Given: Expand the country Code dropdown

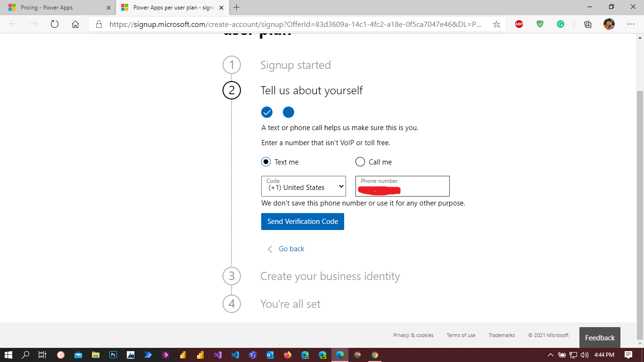Looking at the screenshot, I should click(x=303, y=186).
